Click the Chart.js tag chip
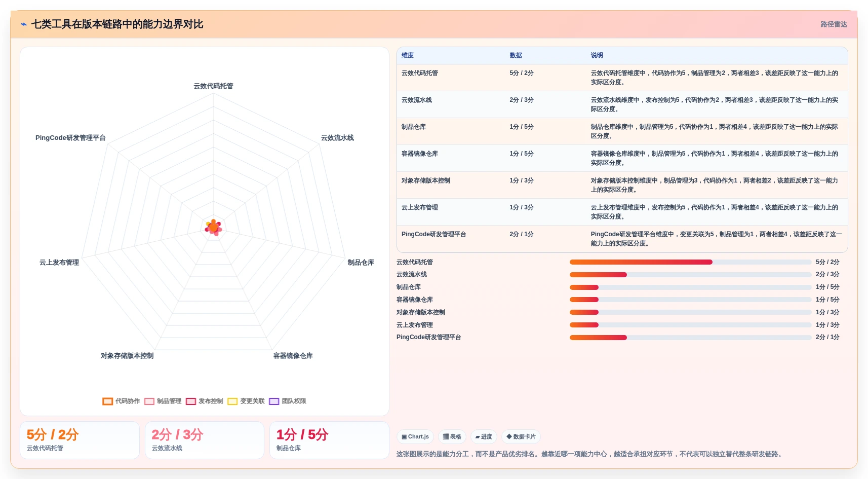This screenshot has width=868, height=479. click(415, 436)
